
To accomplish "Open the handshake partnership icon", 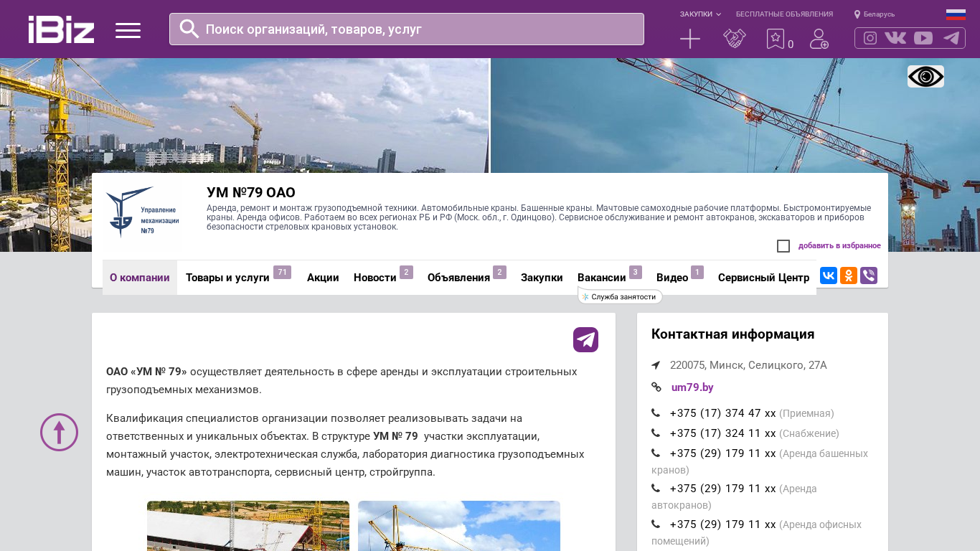I will pyautogui.click(x=735, y=39).
